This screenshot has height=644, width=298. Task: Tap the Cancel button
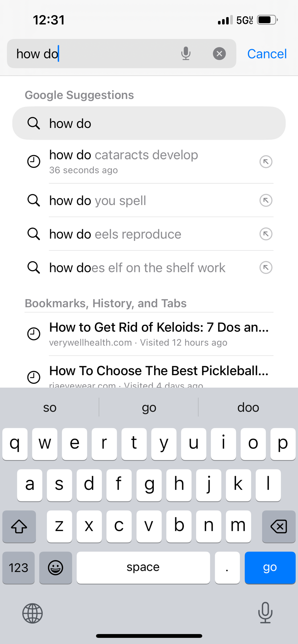point(267,54)
